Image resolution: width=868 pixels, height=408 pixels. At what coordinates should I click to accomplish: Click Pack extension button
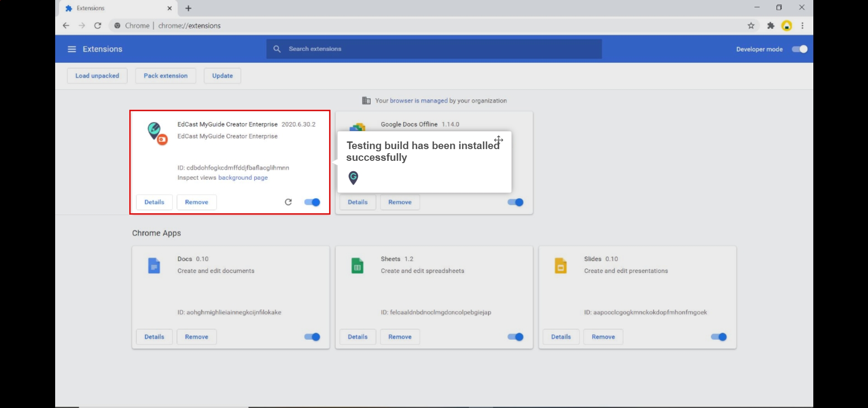pyautogui.click(x=165, y=75)
